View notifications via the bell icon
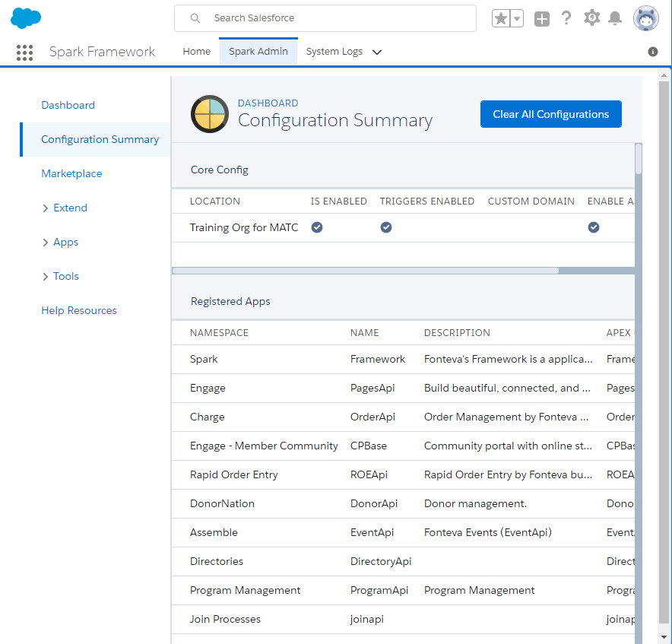The height and width of the screenshot is (644, 672). tap(615, 18)
